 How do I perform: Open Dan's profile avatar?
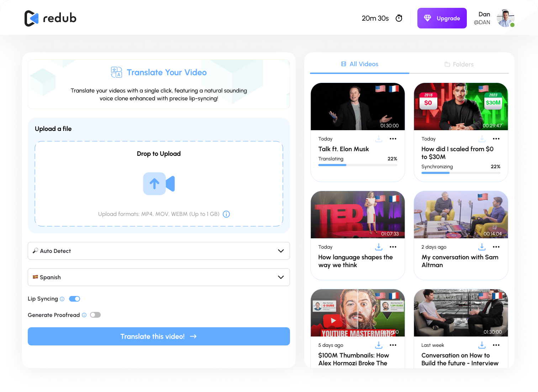pyautogui.click(x=506, y=18)
